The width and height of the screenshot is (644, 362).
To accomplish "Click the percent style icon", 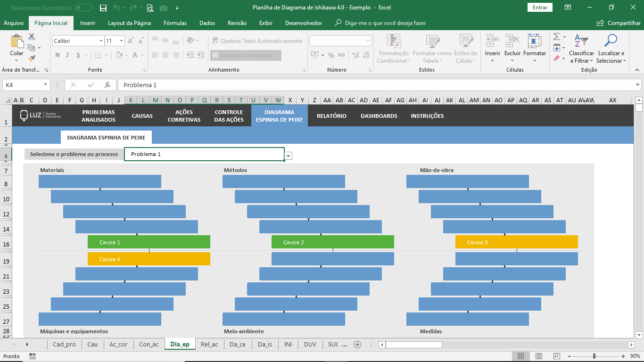I will point(331,55).
